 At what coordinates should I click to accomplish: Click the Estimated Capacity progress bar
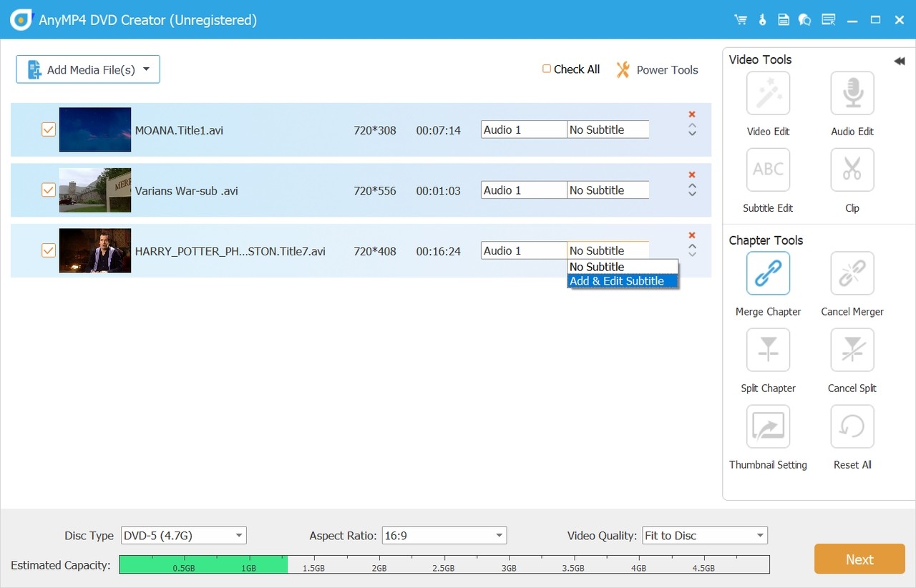tap(444, 564)
